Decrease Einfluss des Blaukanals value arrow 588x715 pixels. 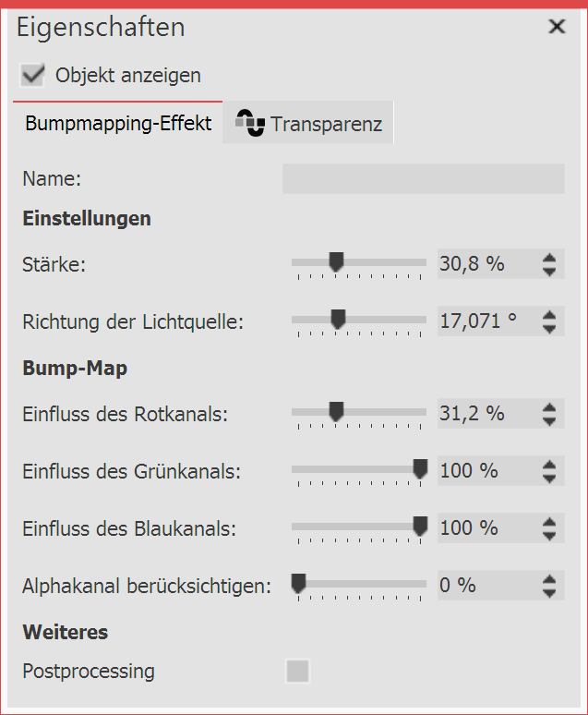pos(549,535)
